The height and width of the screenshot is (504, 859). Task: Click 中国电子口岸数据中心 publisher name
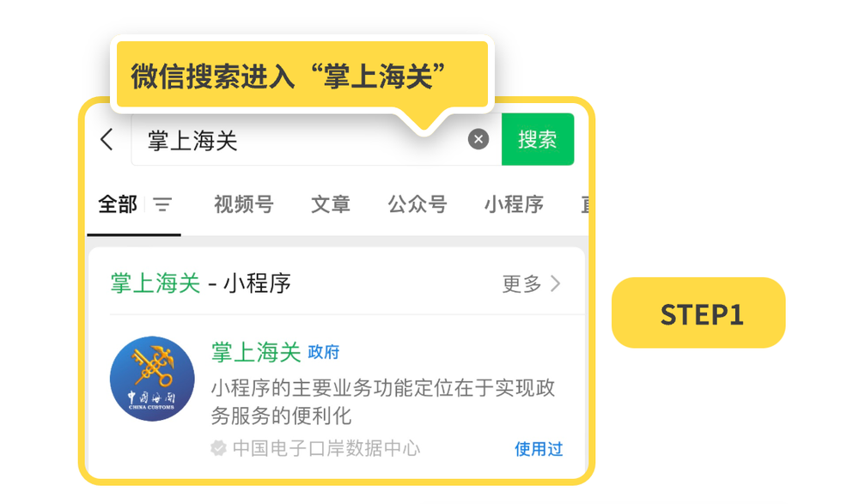click(326, 448)
